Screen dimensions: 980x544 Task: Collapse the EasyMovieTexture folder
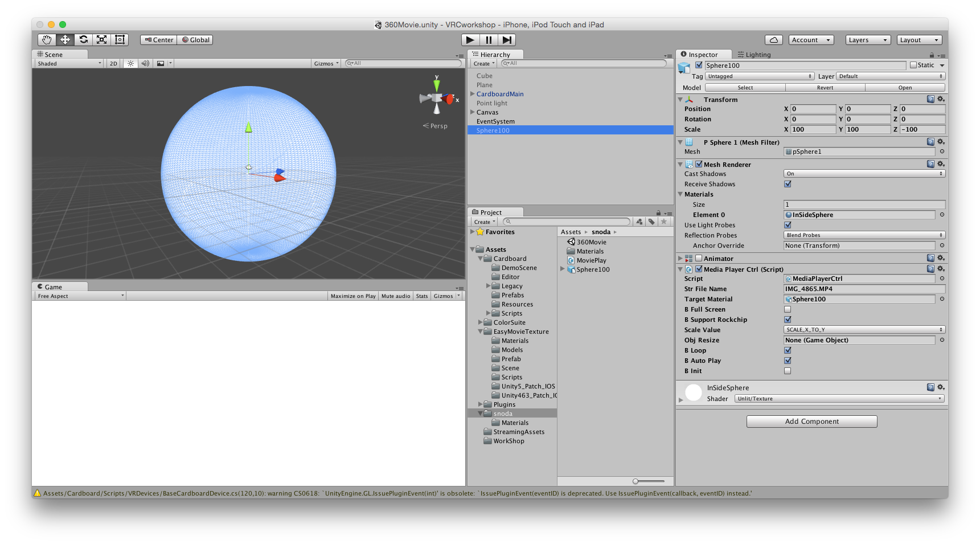click(x=480, y=332)
